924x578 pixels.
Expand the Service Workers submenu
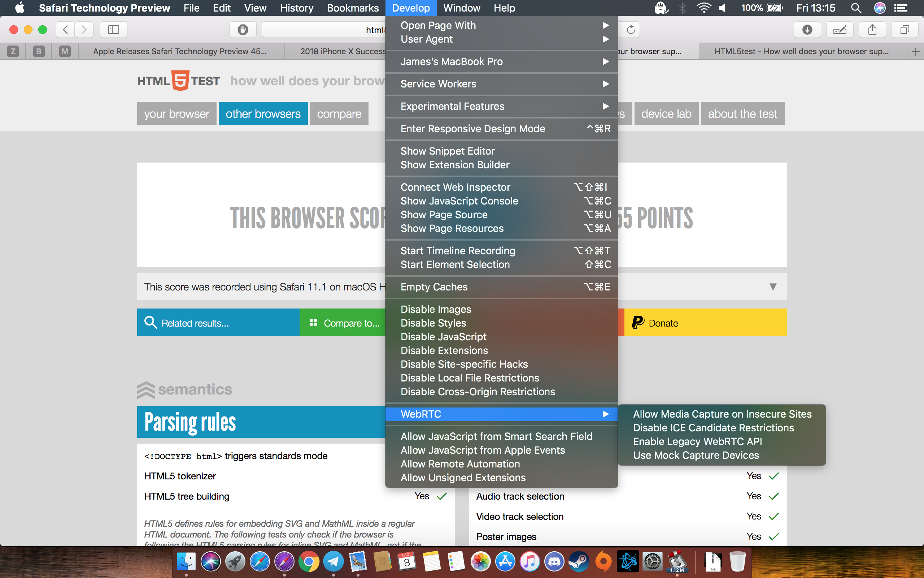[501, 84]
